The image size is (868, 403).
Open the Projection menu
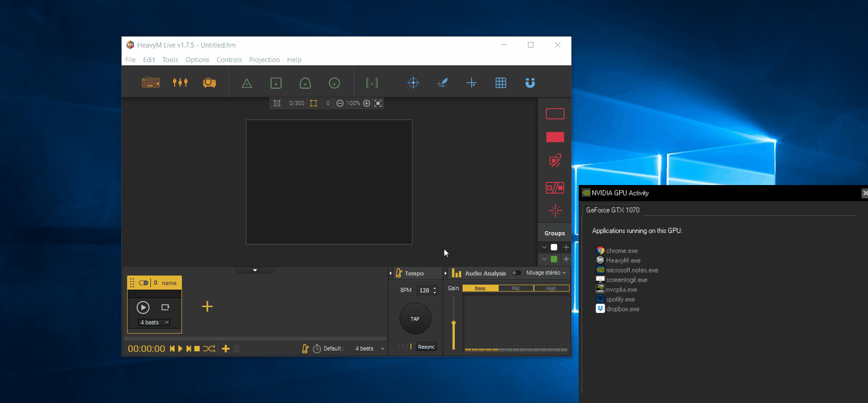[264, 60]
